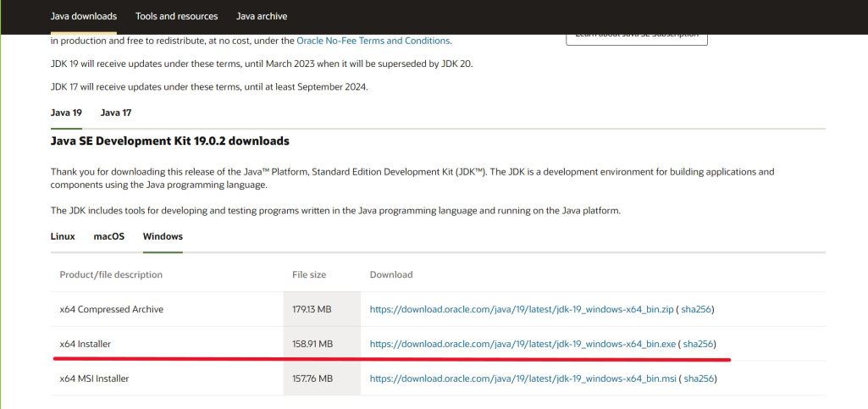The image size is (868, 409).
Task: Open Tools and resources nav tab
Action: tap(177, 16)
